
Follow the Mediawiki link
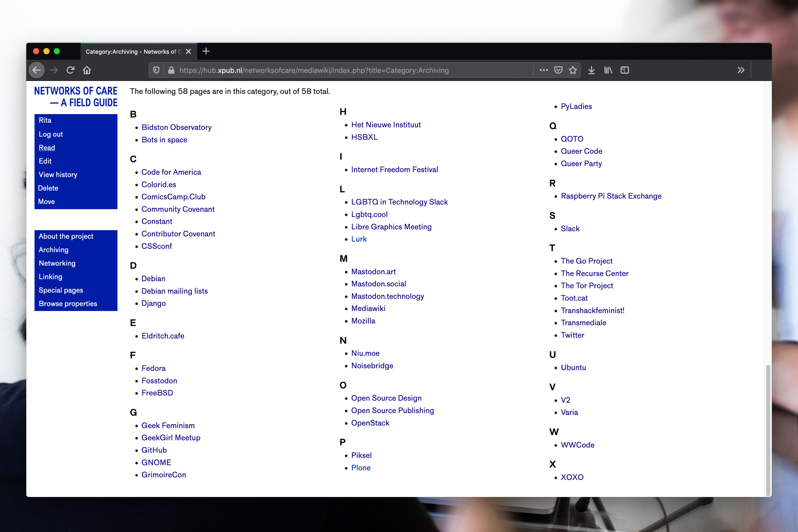pyautogui.click(x=368, y=308)
